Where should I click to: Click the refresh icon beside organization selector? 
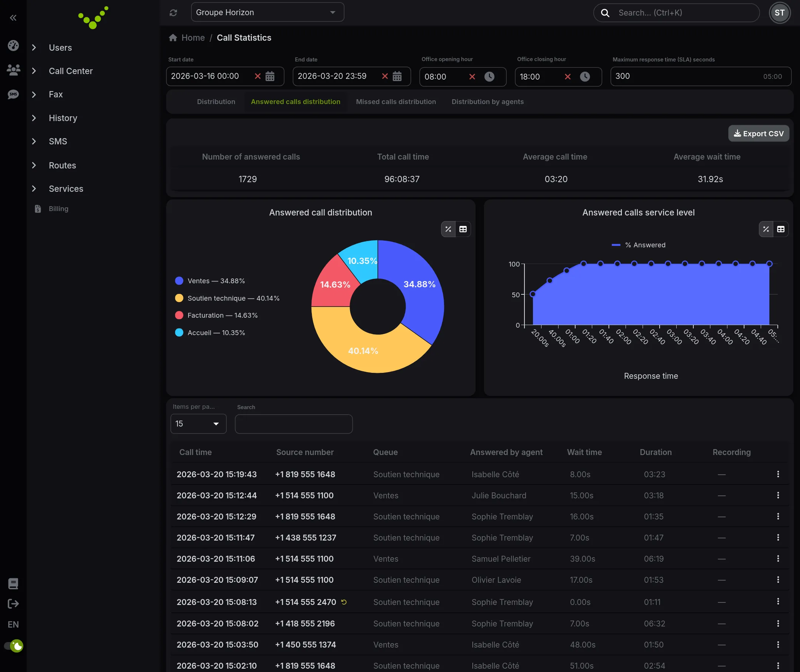tap(173, 13)
